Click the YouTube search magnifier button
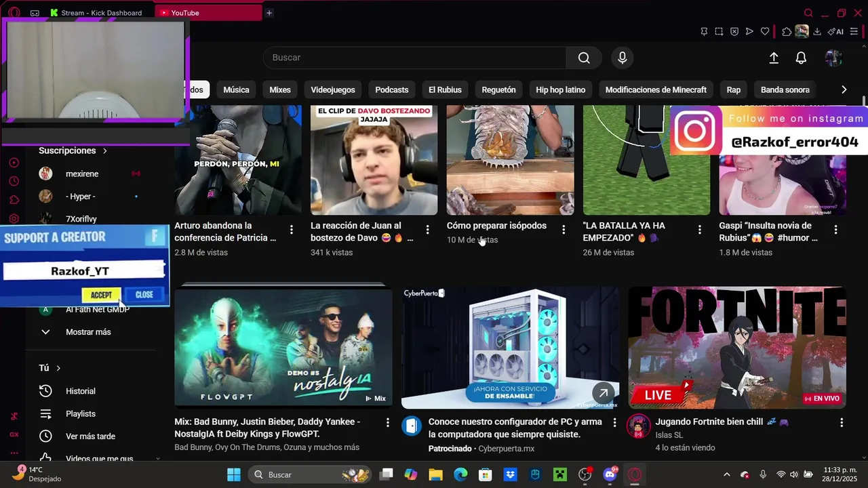 (584, 58)
